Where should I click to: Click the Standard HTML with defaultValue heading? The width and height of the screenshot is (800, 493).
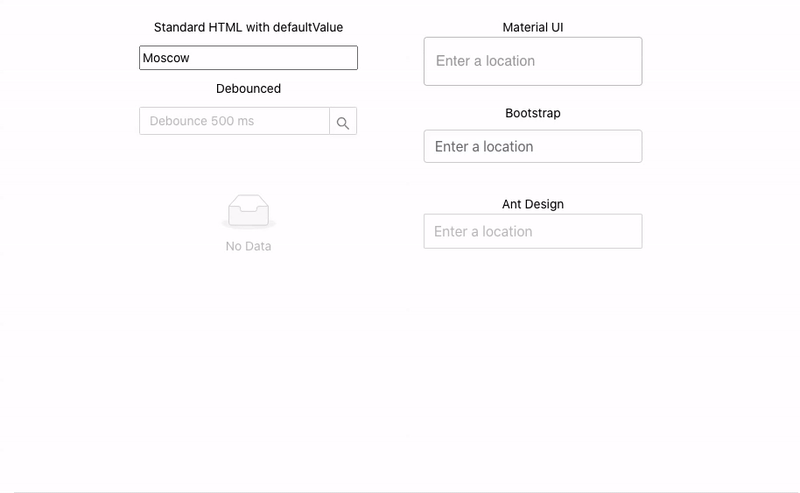pos(248,28)
